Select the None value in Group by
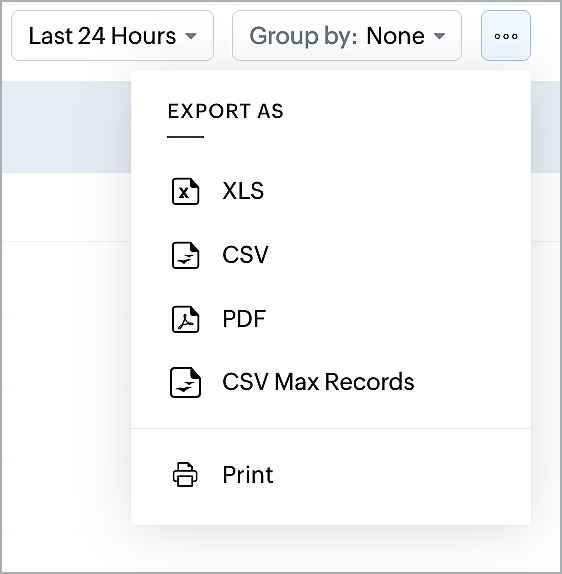 click(395, 36)
